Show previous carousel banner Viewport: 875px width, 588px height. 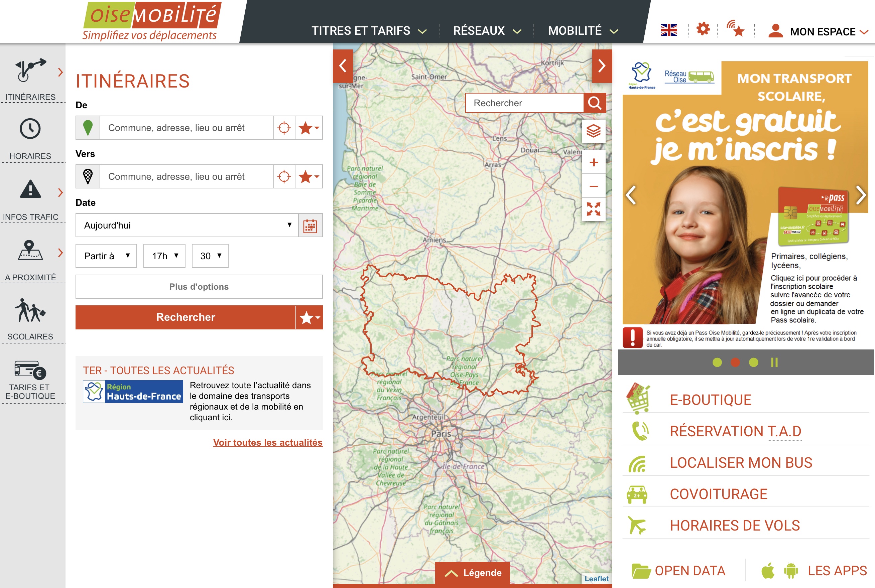(631, 195)
